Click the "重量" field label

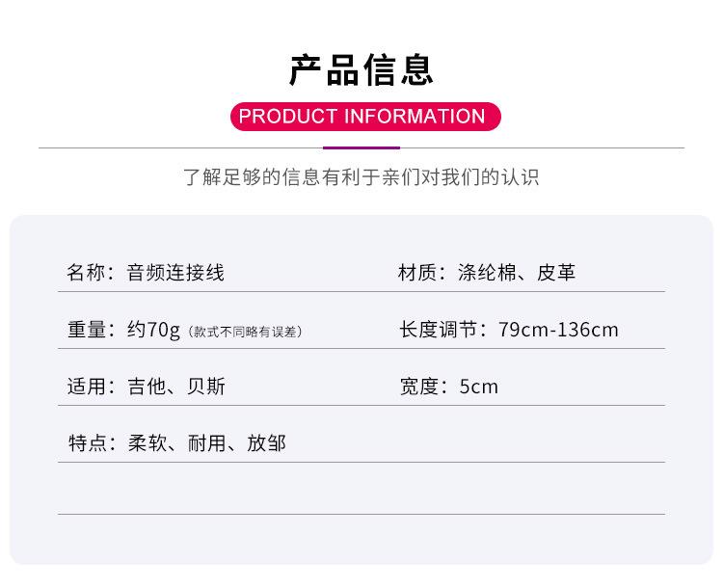click(x=86, y=330)
